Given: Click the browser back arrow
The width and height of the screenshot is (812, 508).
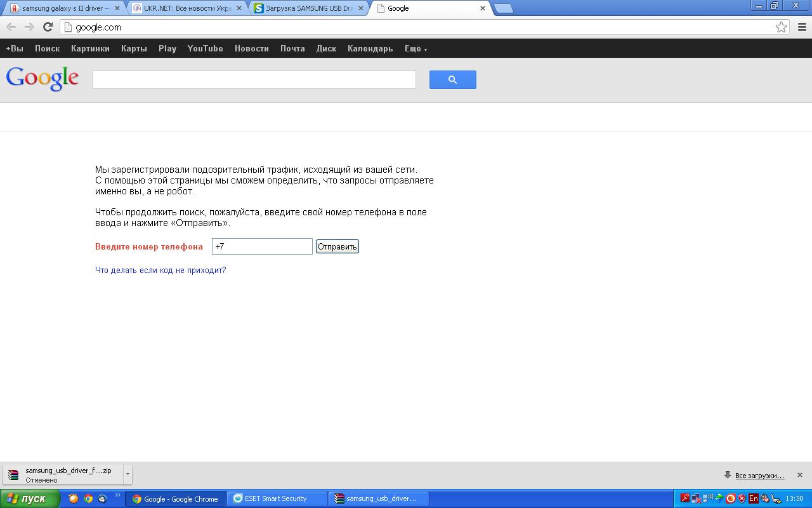Looking at the screenshot, I should pyautogui.click(x=11, y=27).
